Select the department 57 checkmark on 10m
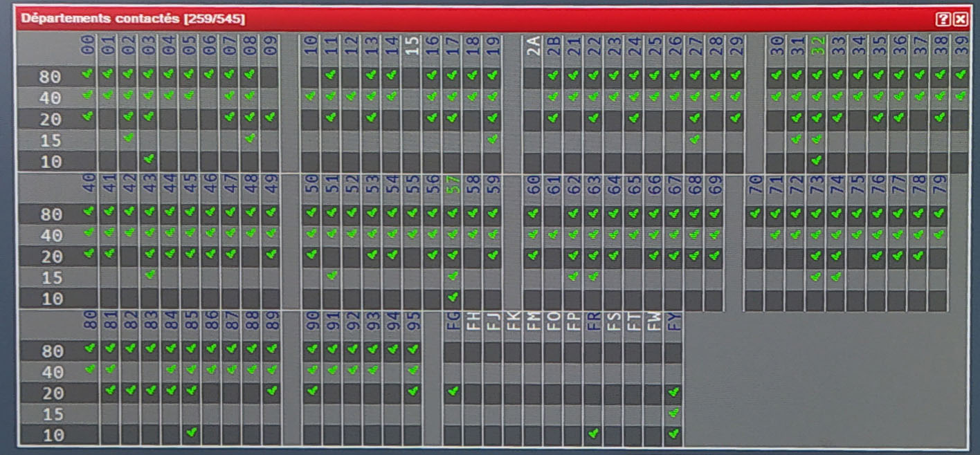 tap(453, 297)
